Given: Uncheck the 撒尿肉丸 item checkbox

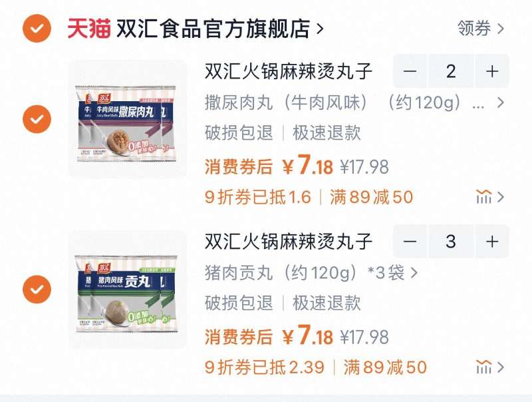Looking at the screenshot, I should [37, 119].
